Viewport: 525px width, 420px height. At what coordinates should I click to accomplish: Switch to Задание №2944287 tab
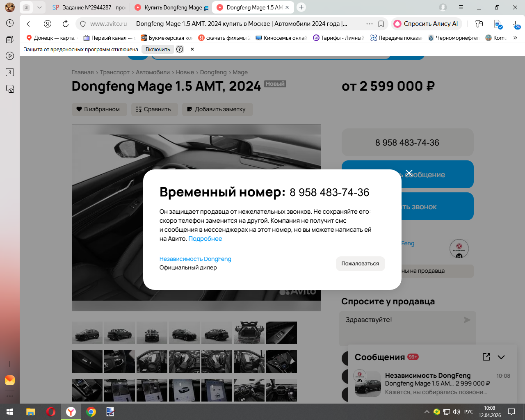pos(89,7)
